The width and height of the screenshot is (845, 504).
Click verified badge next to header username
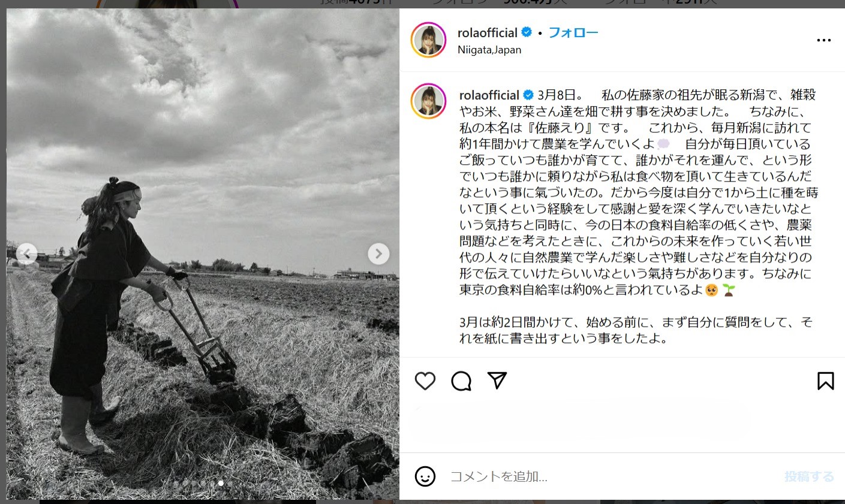tap(527, 32)
